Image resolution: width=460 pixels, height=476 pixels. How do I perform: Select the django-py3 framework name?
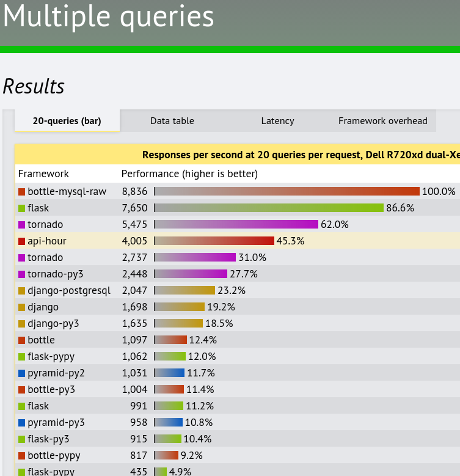tap(53, 323)
